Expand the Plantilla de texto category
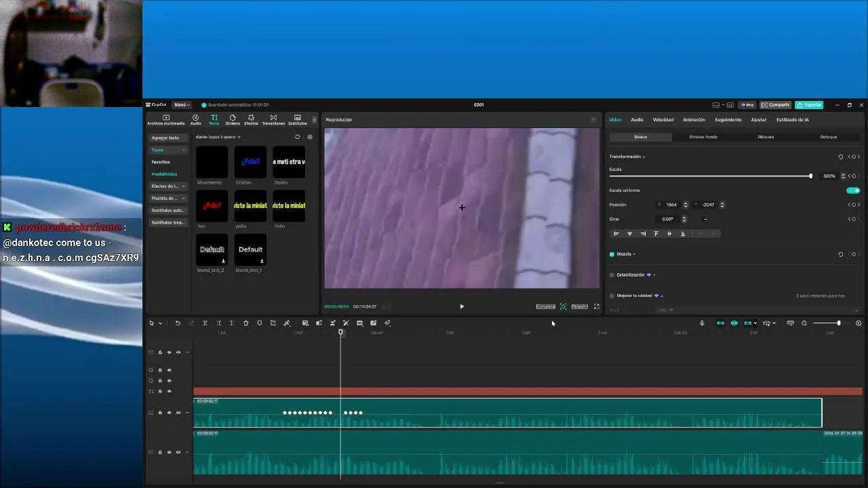Viewport: 868px width, 488px height. pos(183,199)
